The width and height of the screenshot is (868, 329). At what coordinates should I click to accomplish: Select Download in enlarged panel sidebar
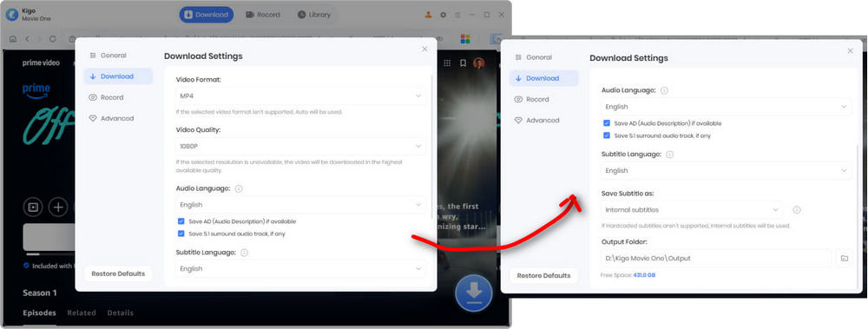(543, 78)
